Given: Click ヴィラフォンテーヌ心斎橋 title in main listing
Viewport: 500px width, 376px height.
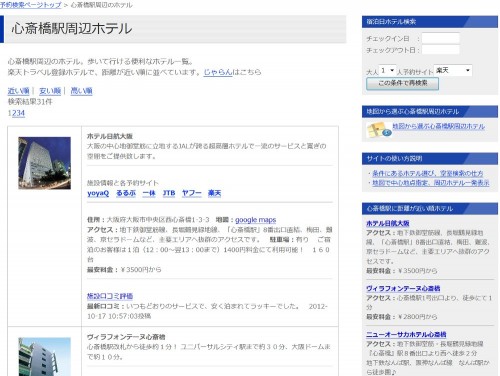Looking at the screenshot, I should click(126, 337).
